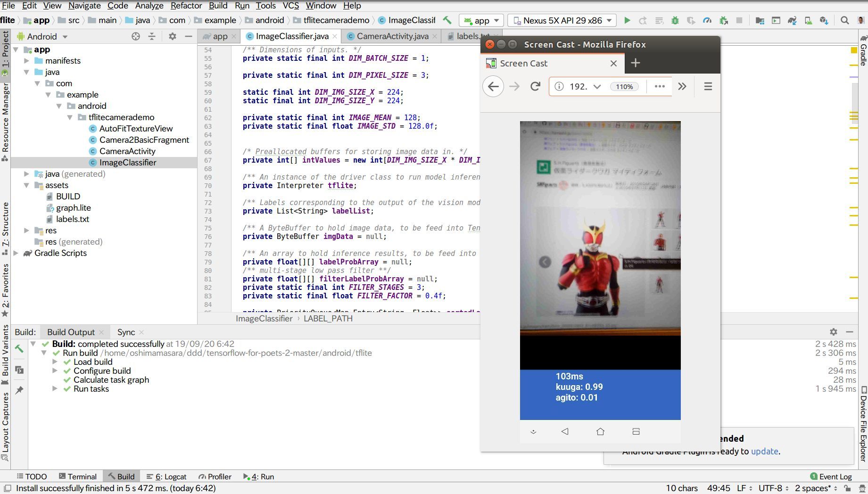Open the SDK Manager icon in toolbar

tap(824, 20)
